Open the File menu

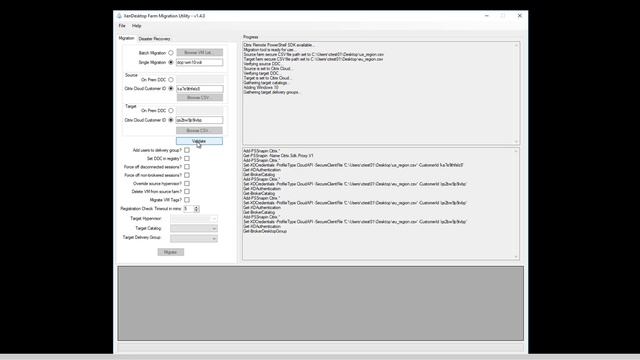(122, 26)
